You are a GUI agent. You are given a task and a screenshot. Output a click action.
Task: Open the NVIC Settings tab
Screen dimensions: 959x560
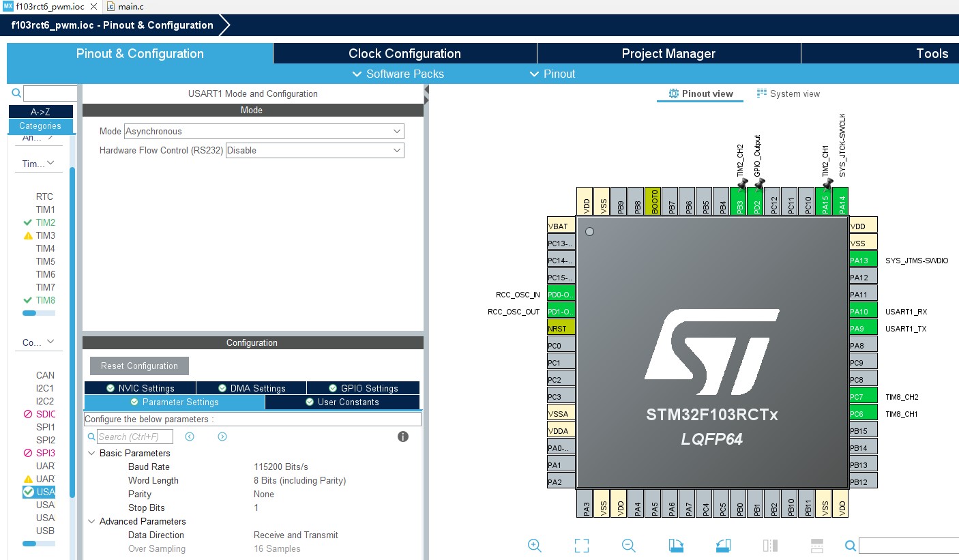pos(140,388)
